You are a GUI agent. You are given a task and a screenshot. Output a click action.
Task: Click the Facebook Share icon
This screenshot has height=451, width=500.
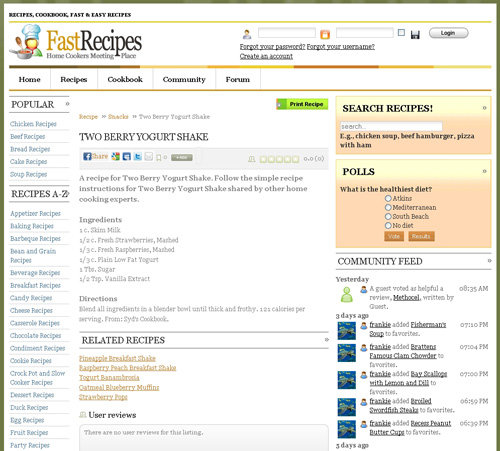click(x=87, y=156)
